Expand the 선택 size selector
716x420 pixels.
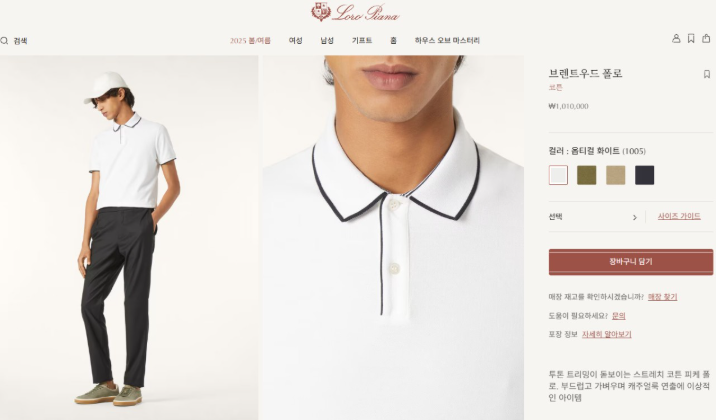click(x=593, y=217)
